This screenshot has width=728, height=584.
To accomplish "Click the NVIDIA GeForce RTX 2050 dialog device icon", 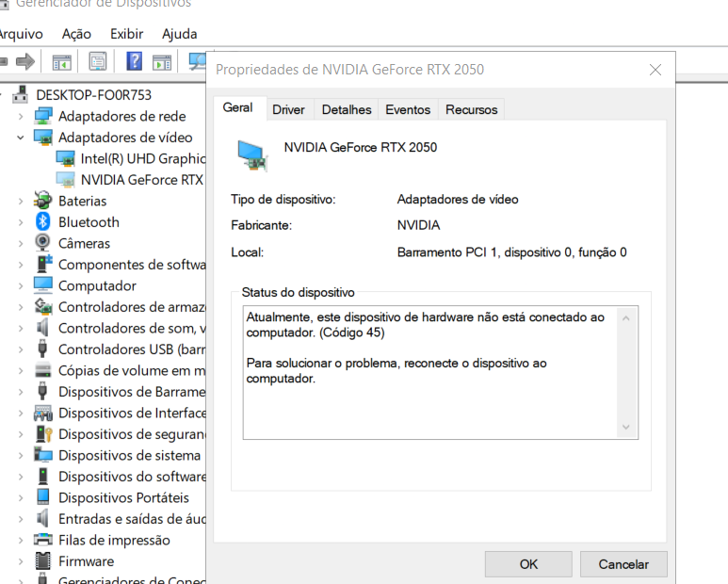I will [252, 156].
